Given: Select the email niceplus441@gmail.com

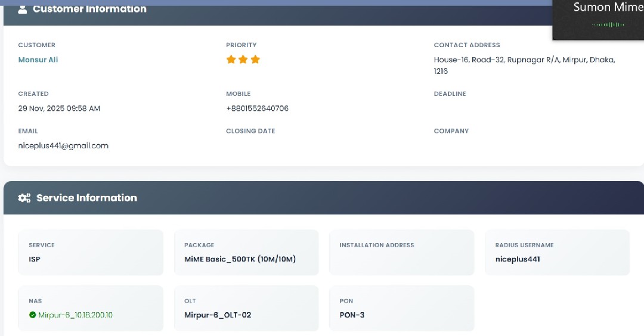Looking at the screenshot, I should (63, 145).
